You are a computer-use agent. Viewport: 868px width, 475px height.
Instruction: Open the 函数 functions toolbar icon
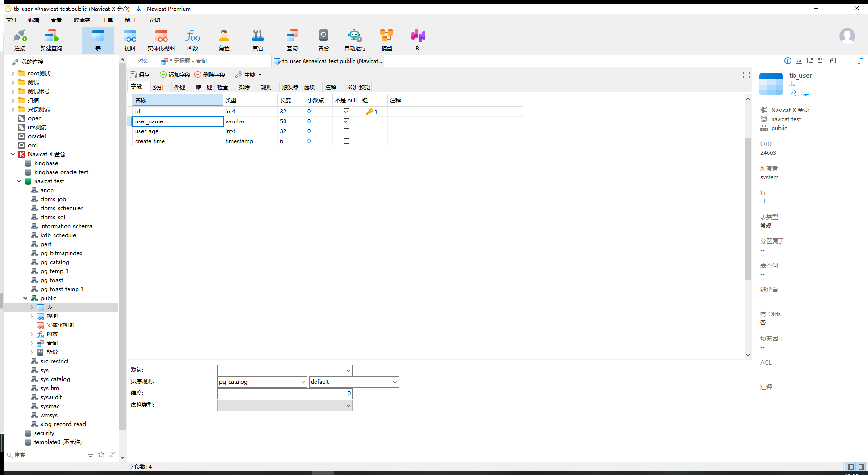click(193, 40)
